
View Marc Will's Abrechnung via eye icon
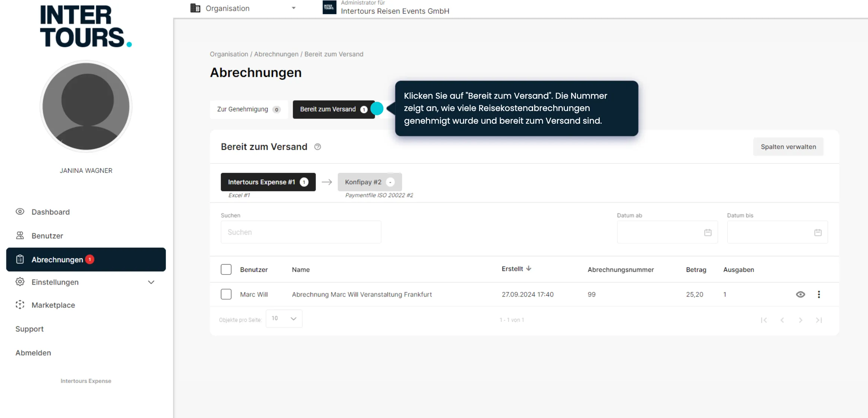click(800, 294)
